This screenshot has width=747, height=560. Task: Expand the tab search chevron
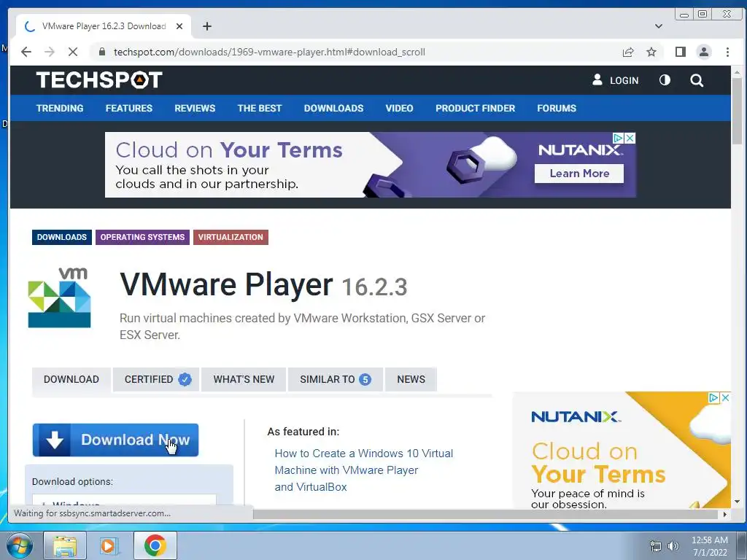(x=659, y=26)
